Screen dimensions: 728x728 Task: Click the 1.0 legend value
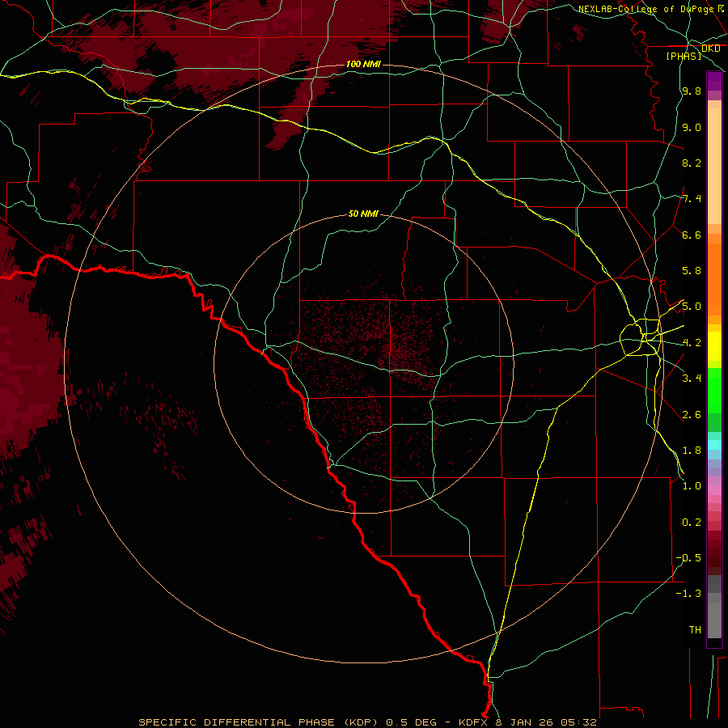pos(692,486)
